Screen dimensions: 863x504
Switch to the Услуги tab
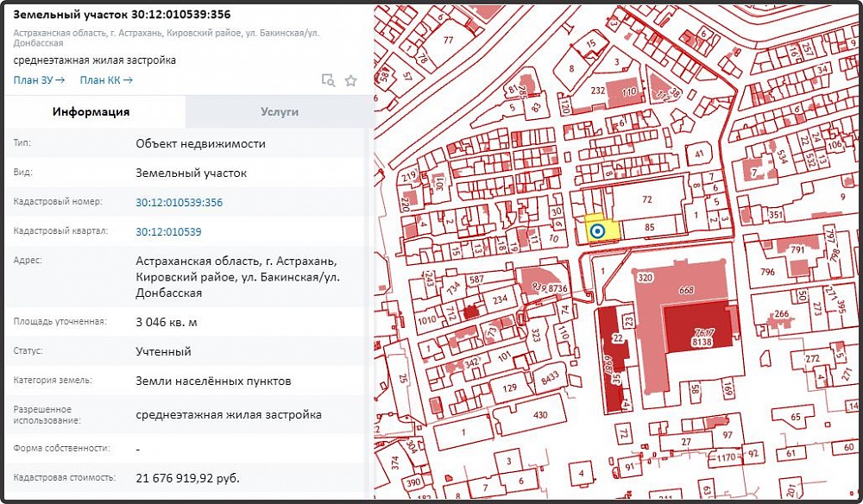click(278, 111)
